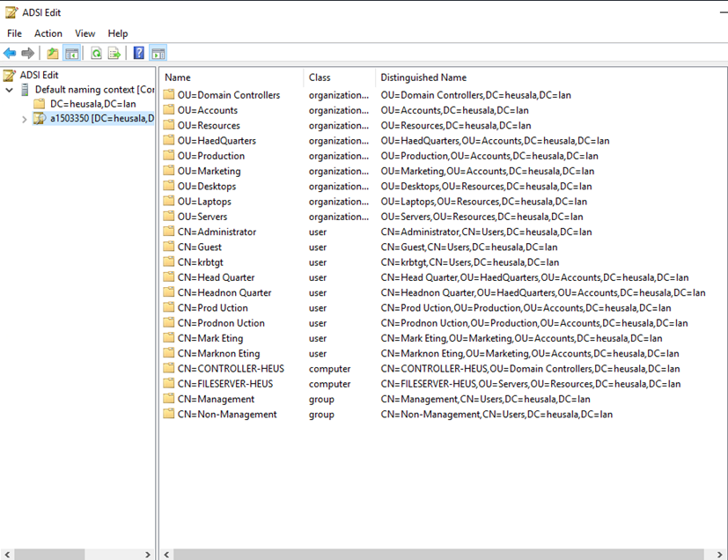Expand the a1503350 tree node
Viewport: 728px width, 560px height.
24,118
